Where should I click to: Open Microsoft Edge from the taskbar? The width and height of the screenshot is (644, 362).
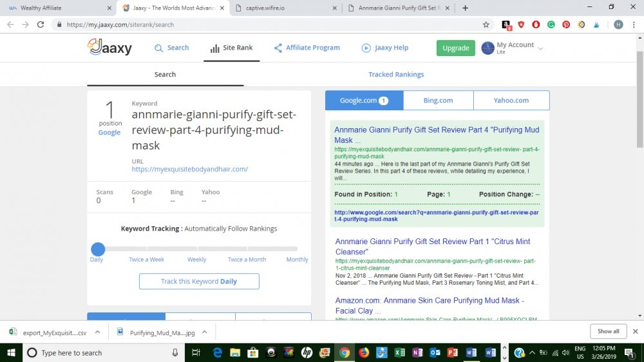pyautogui.click(x=217, y=352)
